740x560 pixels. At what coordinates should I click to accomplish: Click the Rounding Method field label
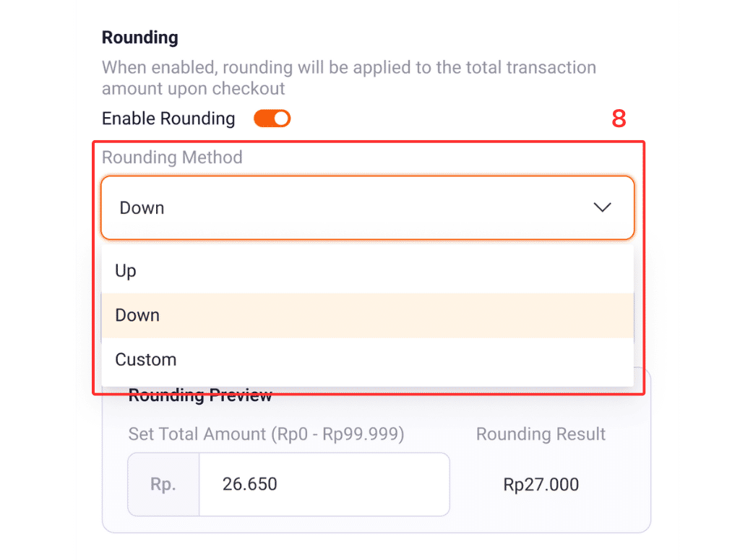click(x=172, y=158)
